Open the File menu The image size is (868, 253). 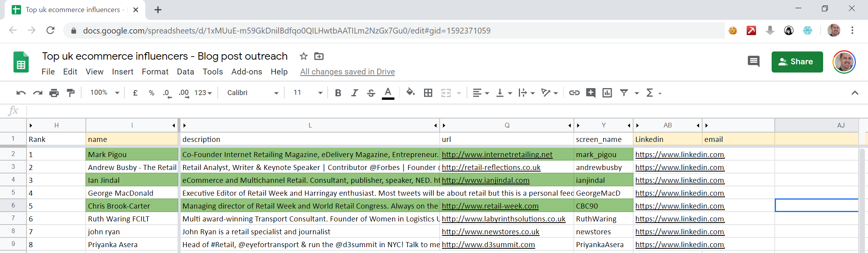(48, 72)
